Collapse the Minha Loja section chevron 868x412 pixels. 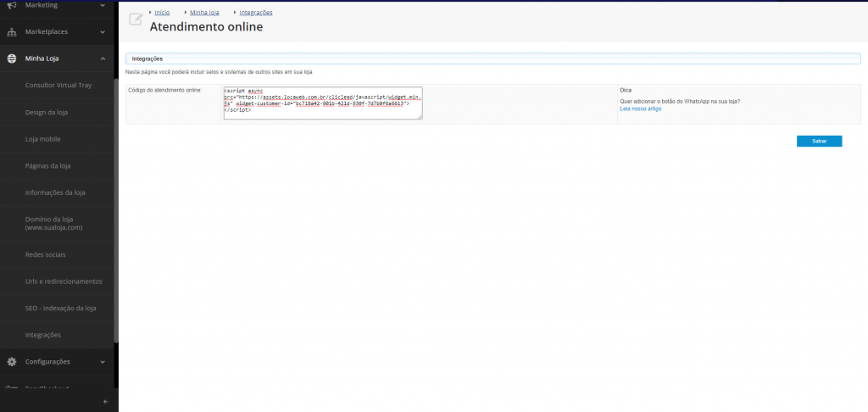(103, 58)
